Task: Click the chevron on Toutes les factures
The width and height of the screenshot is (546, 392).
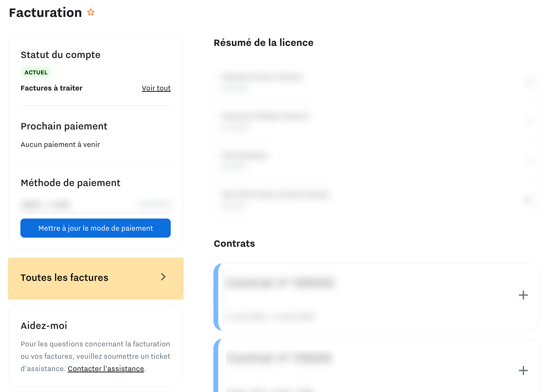Action: (163, 277)
